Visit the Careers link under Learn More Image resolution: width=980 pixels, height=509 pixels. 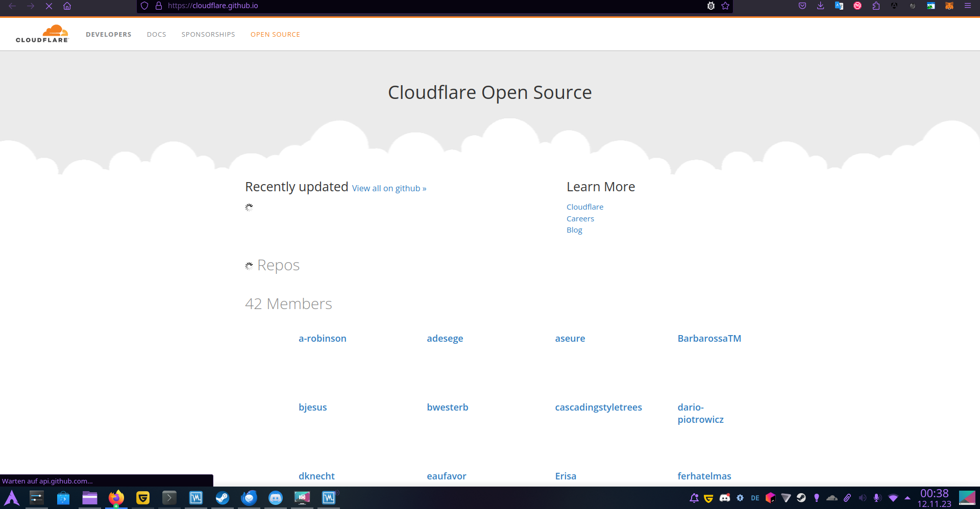coord(580,218)
